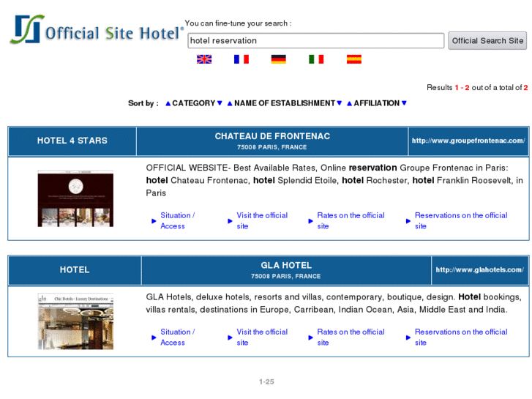This screenshot has height=399, width=532.
Task: Sort AFFILIATION descending with down arrow
Action: click(x=404, y=103)
